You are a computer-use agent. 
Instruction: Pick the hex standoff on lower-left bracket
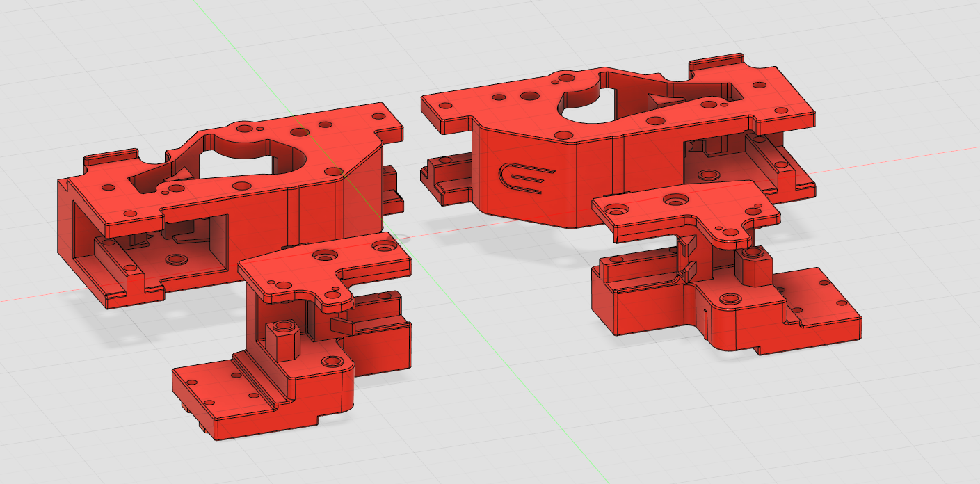click(x=282, y=339)
